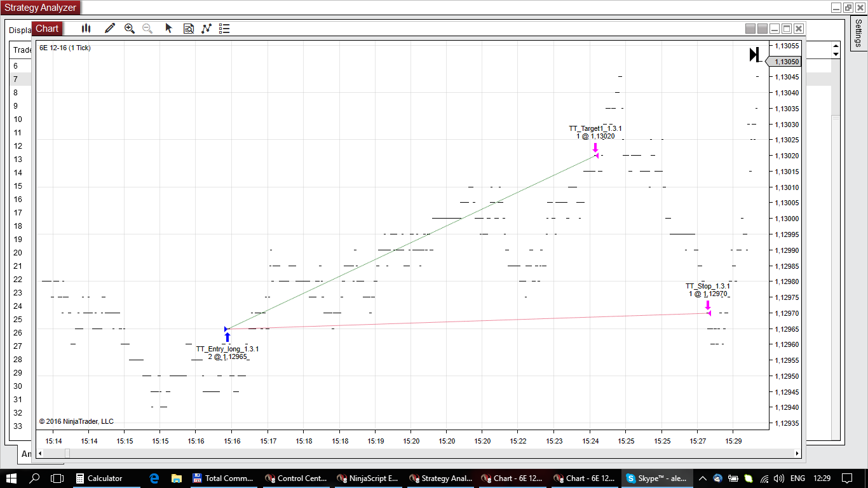Open the strategies icon in chart toolbar
This screenshot has width=868, height=488.
point(207,29)
